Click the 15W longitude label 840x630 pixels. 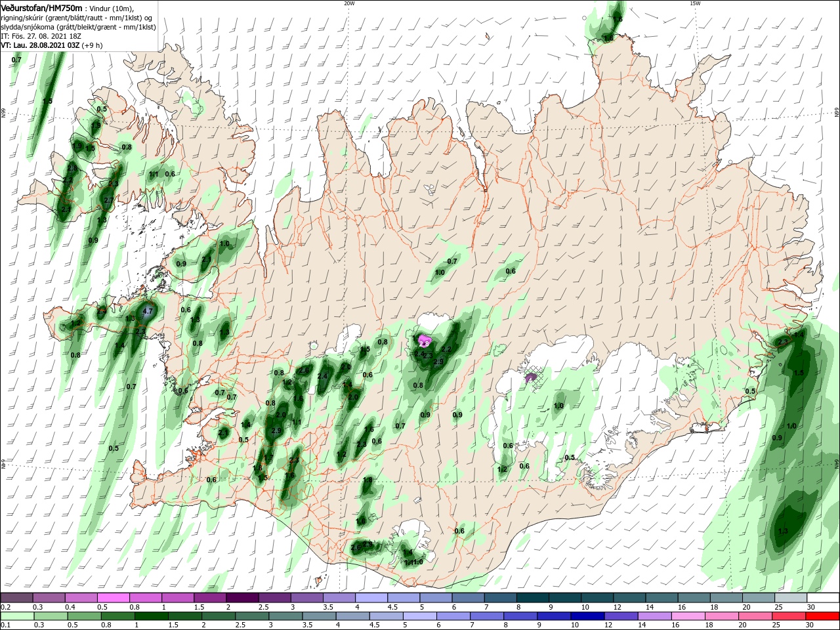tap(695, 3)
